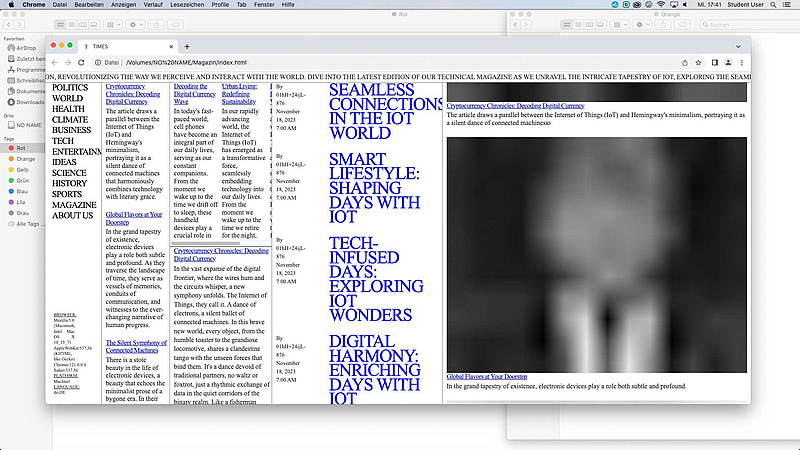This screenshot has height=450, width=800.
Task: Open the Chrome profile avatar
Action: (x=728, y=62)
